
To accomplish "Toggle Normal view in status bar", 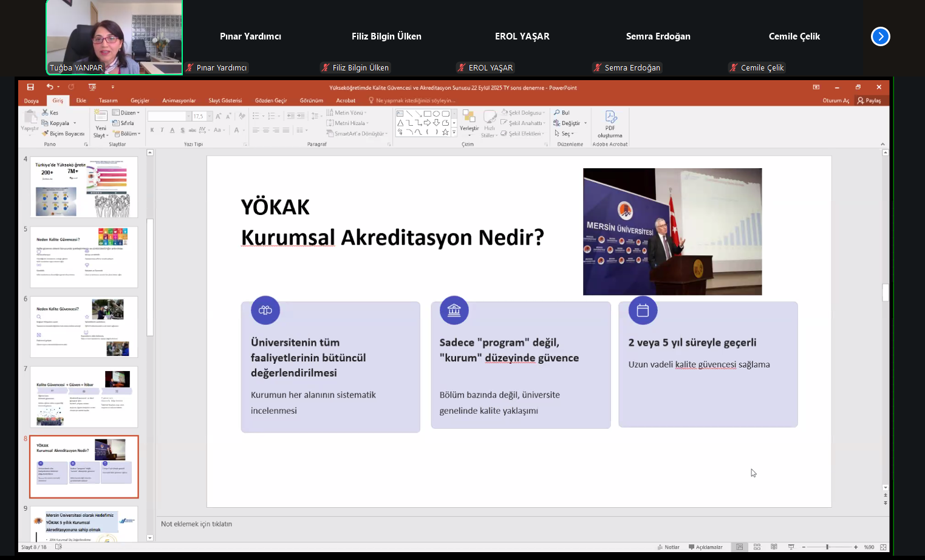I will [x=740, y=547].
